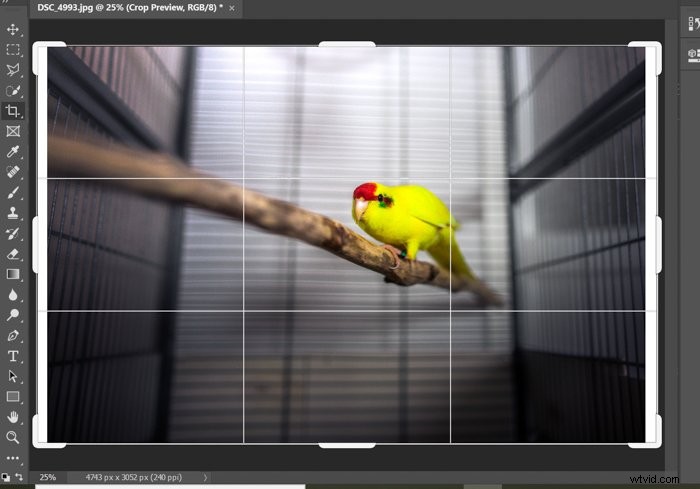Expand the status bar arrow menu

[x=205, y=477]
